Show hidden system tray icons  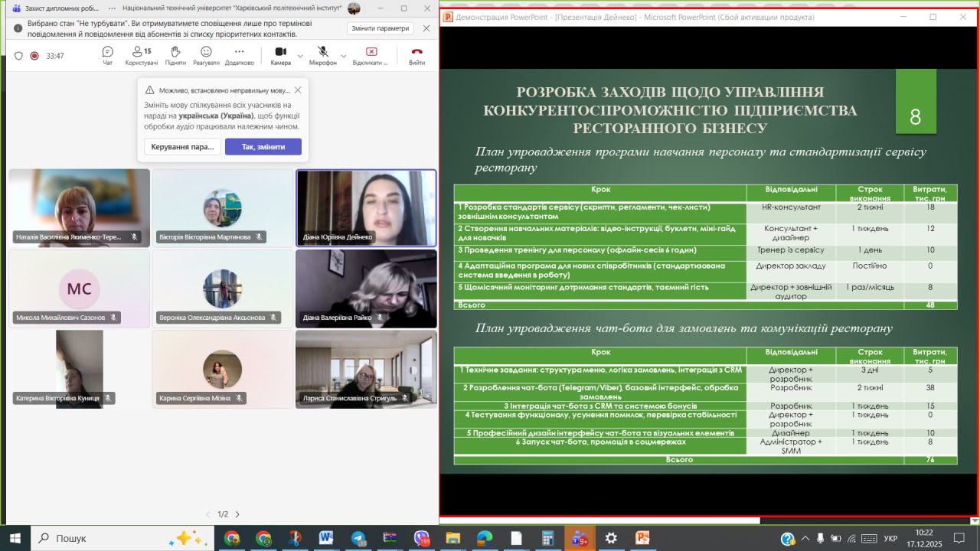pyautogui.click(x=805, y=538)
